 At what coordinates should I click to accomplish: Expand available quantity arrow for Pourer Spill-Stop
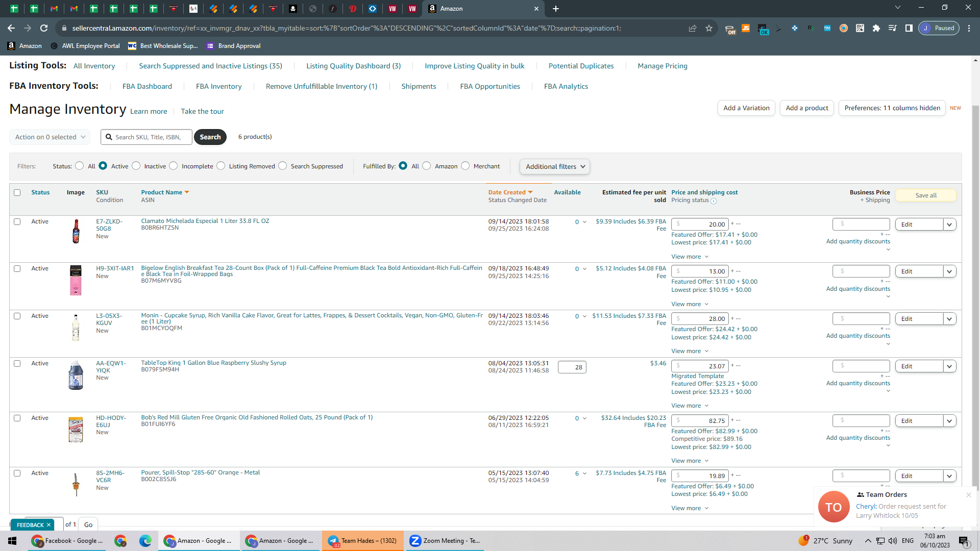[x=584, y=473]
